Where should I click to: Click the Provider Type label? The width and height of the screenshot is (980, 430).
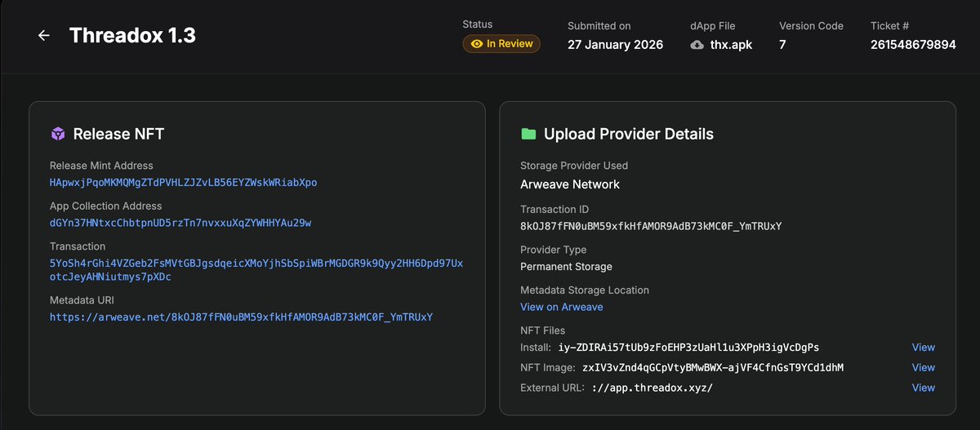[554, 250]
